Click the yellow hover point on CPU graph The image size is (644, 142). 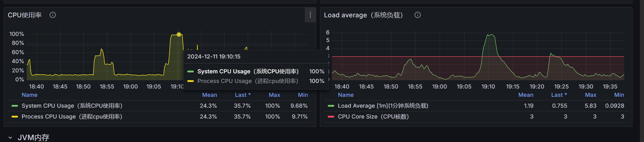click(x=179, y=34)
